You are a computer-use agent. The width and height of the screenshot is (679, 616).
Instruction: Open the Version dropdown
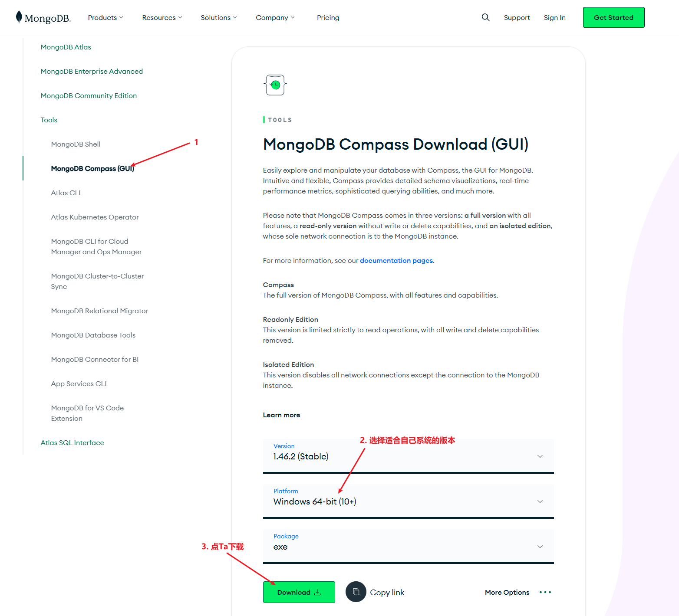408,456
